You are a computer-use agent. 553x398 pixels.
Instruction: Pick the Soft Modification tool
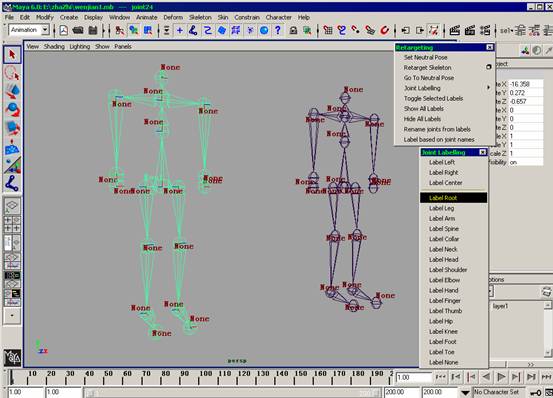(x=12, y=147)
